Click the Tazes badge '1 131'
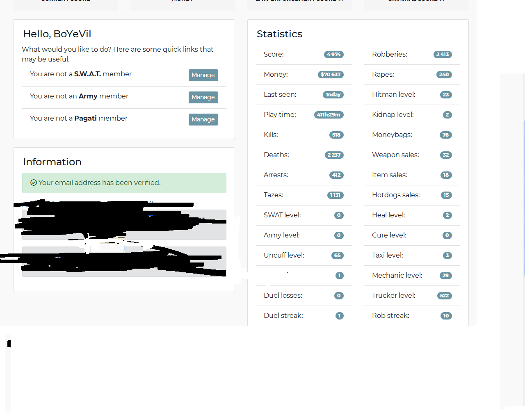The height and width of the screenshot is (420, 525). click(336, 195)
